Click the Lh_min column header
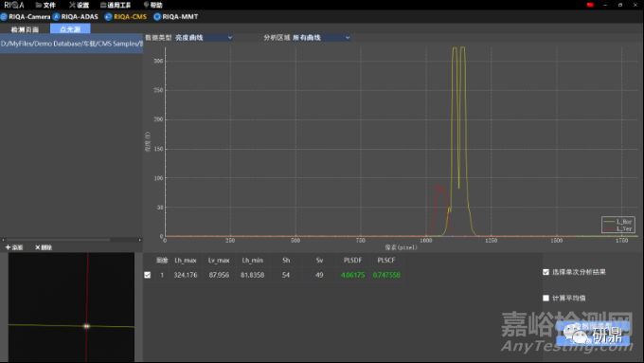 [x=252, y=261]
